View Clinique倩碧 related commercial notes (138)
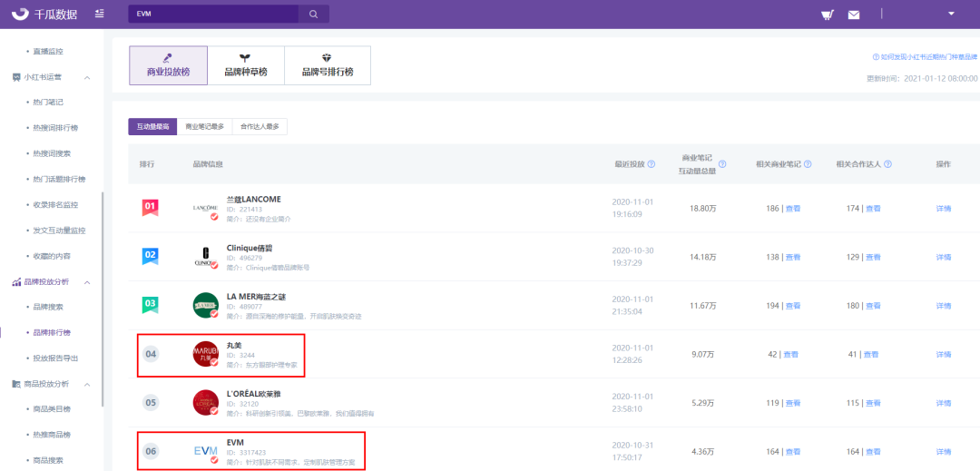The image size is (980, 471). coord(792,258)
